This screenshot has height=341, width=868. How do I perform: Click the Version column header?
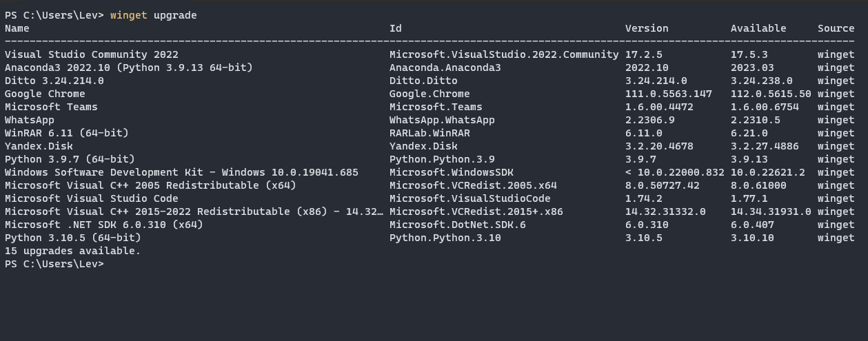(x=647, y=28)
